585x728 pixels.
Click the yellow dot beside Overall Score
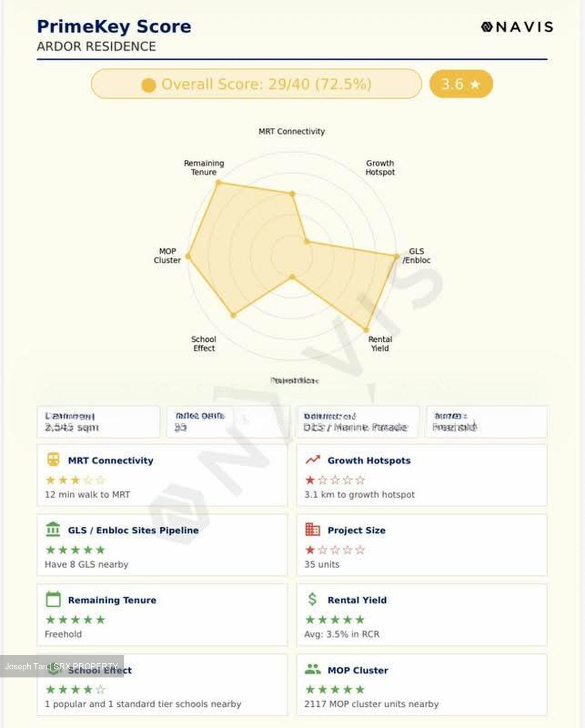tap(148, 85)
